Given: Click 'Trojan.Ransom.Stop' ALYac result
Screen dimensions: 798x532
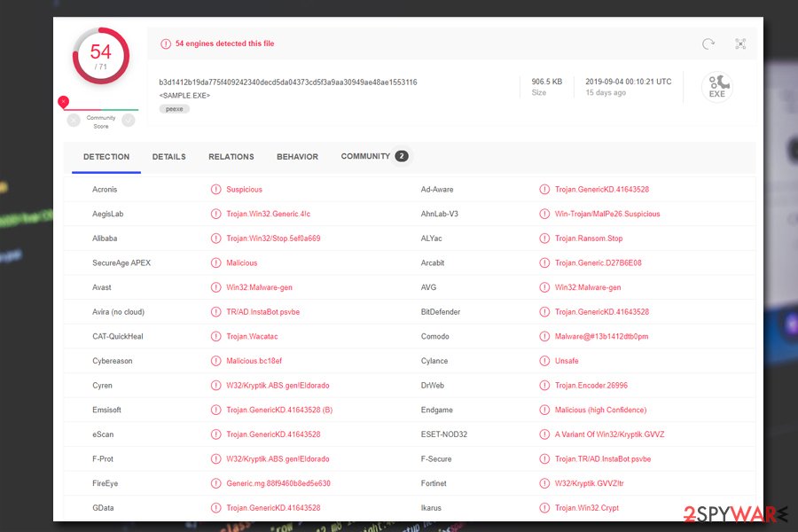Looking at the screenshot, I should [x=589, y=239].
